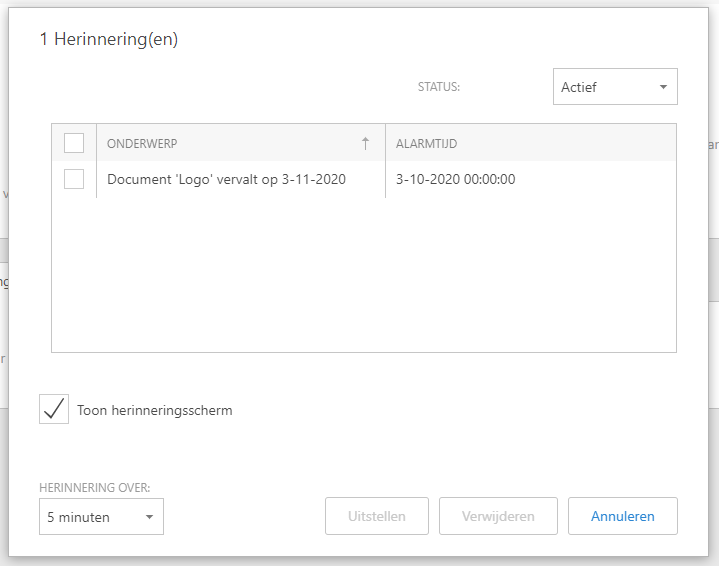The width and height of the screenshot is (719, 566).
Task: Click the Toon herinneringsscherm label text
Action: click(154, 410)
